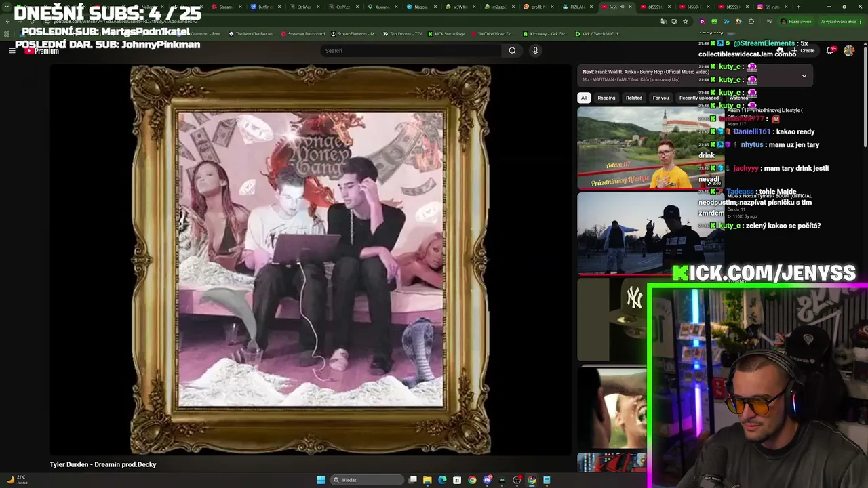The image size is (868, 488).
Task: Open a new browser tab
Action: [x=798, y=7]
